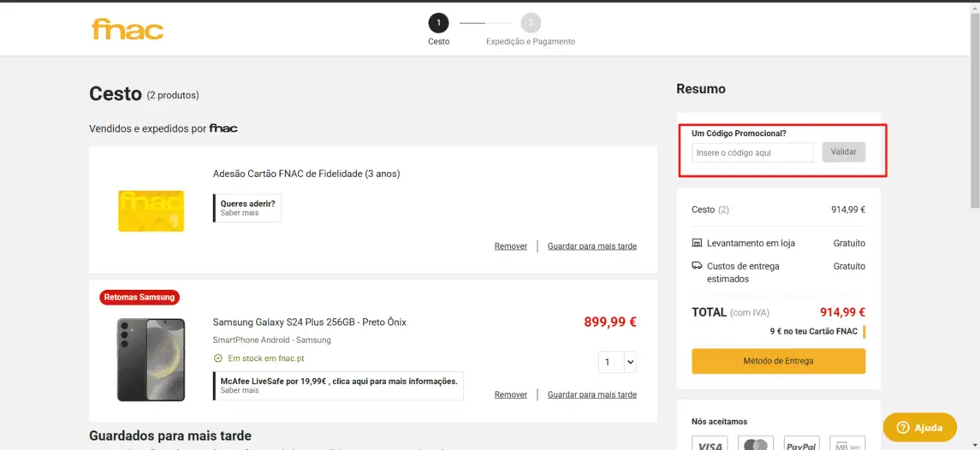Click the store pickup icon
This screenshot has width=980, height=450.
pos(697,242)
